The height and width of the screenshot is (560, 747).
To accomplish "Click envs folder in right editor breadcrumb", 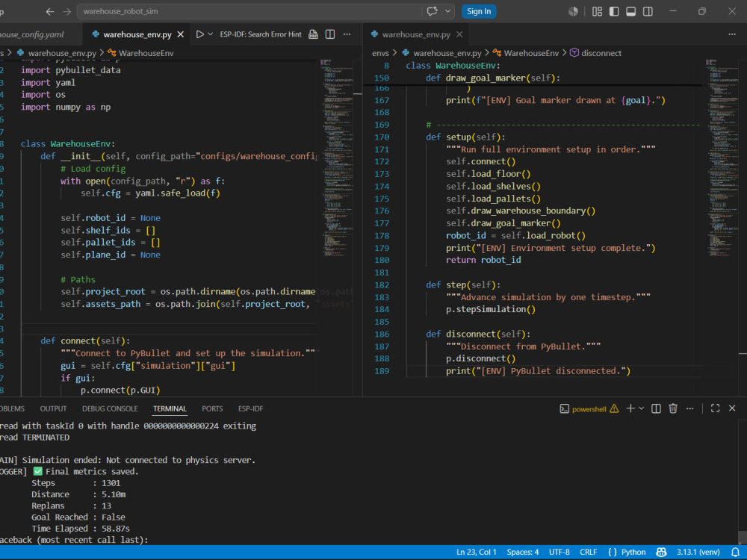I will coord(380,53).
